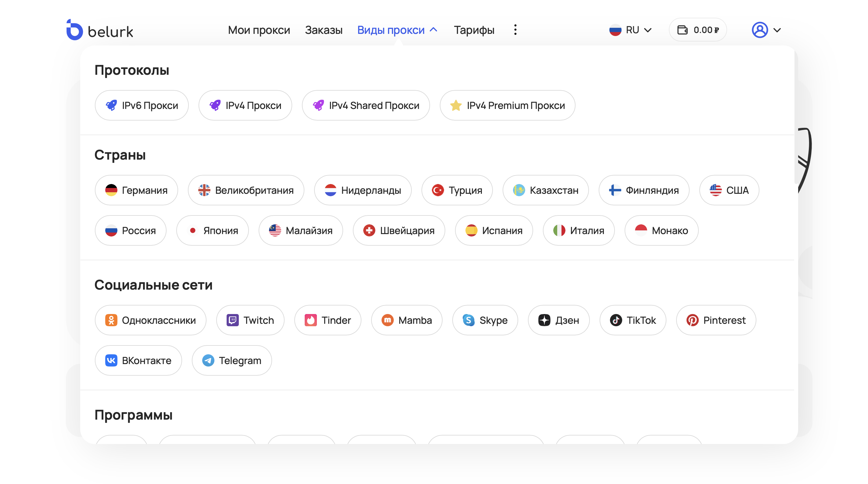Open the Заказы section
868x484 pixels.
point(324,30)
